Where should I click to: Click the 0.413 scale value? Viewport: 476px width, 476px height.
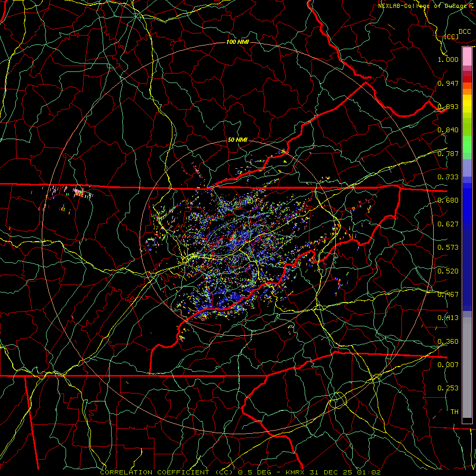click(x=448, y=318)
